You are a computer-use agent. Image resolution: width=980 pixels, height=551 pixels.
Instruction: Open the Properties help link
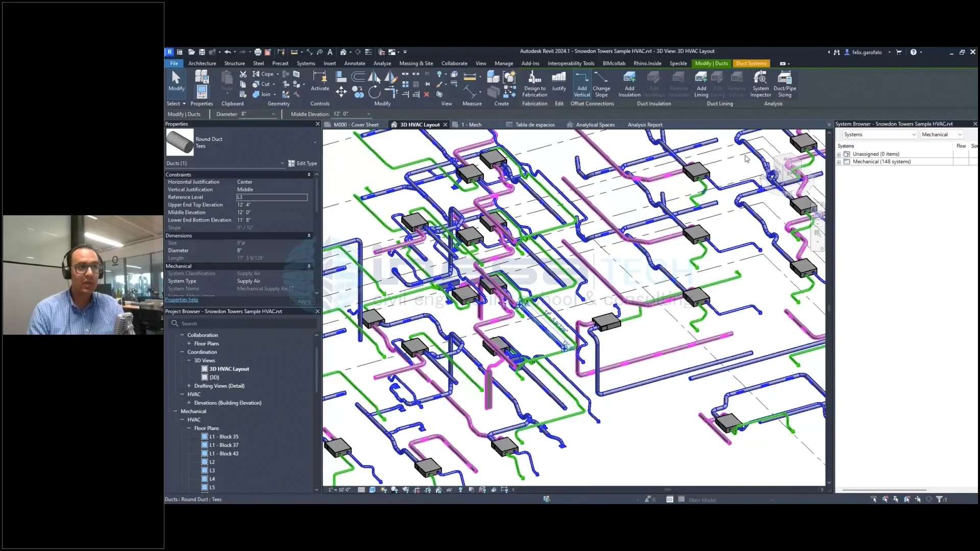point(181,300)
